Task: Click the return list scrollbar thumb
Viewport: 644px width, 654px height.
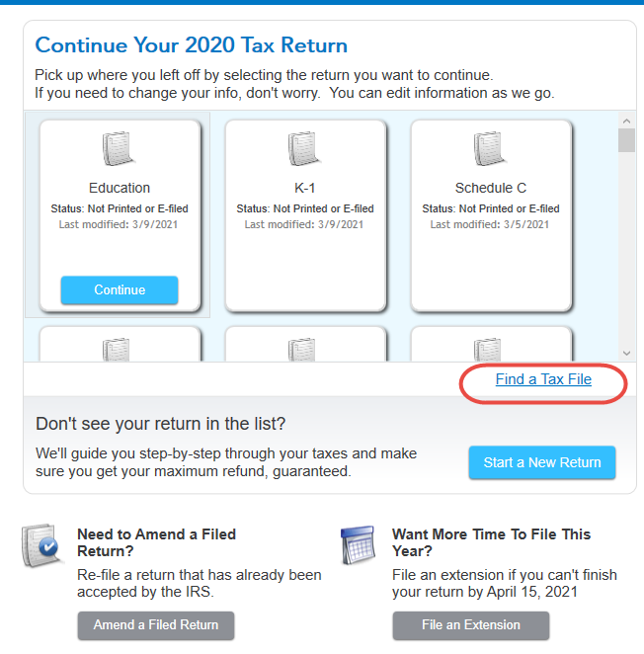Action: click(x=626, y=140)
